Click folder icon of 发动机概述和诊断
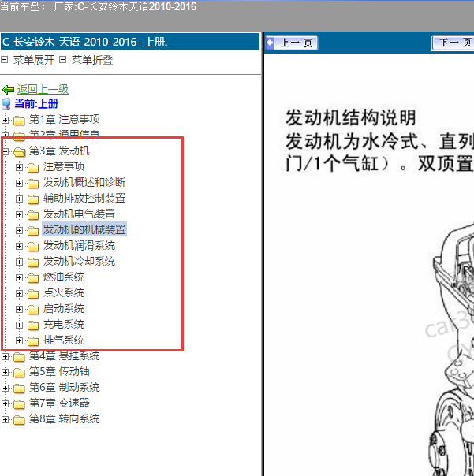The width and height of the screenshot is (474, 476). (33, 184)
